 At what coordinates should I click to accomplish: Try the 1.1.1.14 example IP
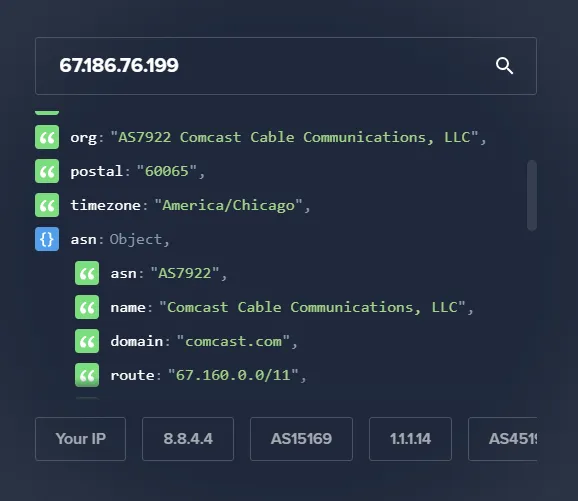coord(410,439)
